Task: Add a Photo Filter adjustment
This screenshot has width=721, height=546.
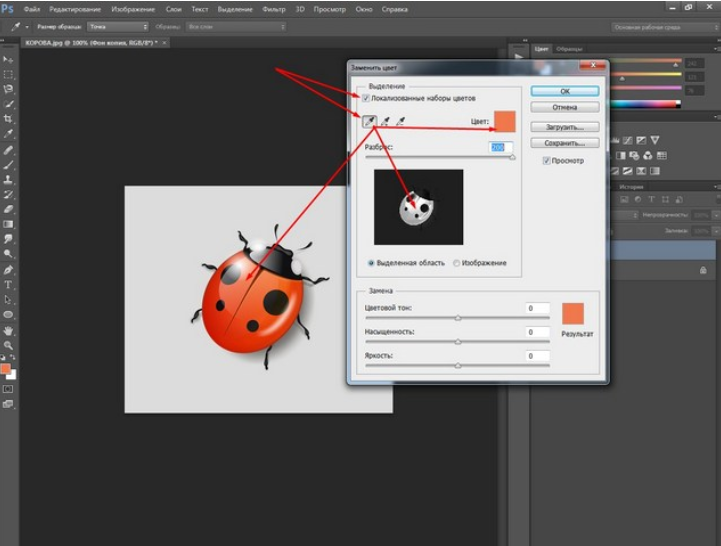Action: click(x=634, y=155)
